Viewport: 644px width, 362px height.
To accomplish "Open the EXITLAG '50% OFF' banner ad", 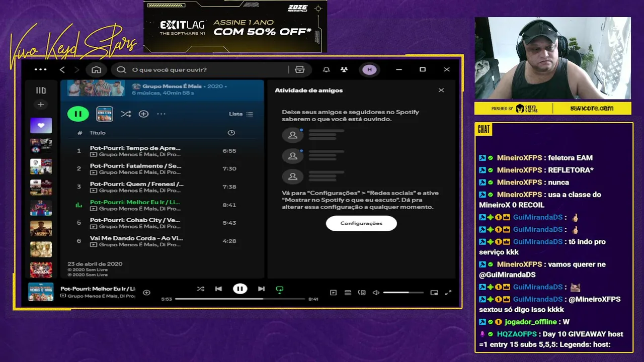I will (x=235, y=26).
